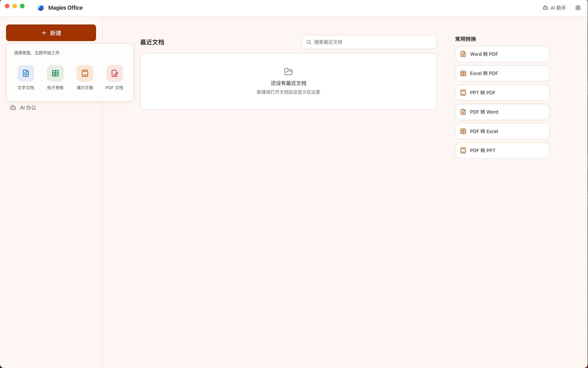Click the search magnifier icon

click(x=309, y=42)
